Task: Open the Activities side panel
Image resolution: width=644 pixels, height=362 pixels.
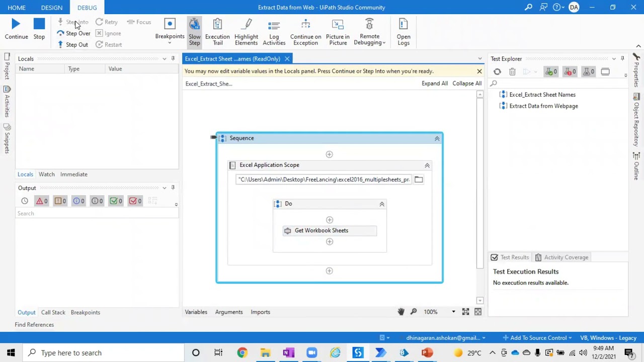Action: [x=7, y=102]
